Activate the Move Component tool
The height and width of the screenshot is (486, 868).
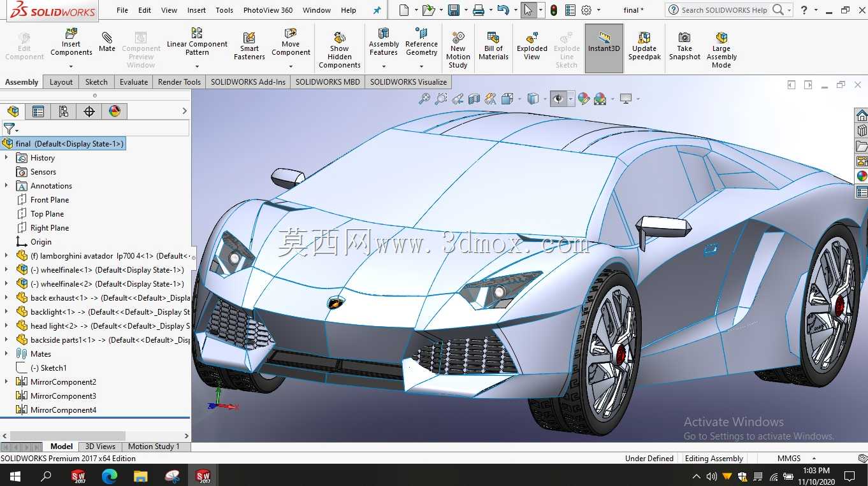tap(291, 42)
